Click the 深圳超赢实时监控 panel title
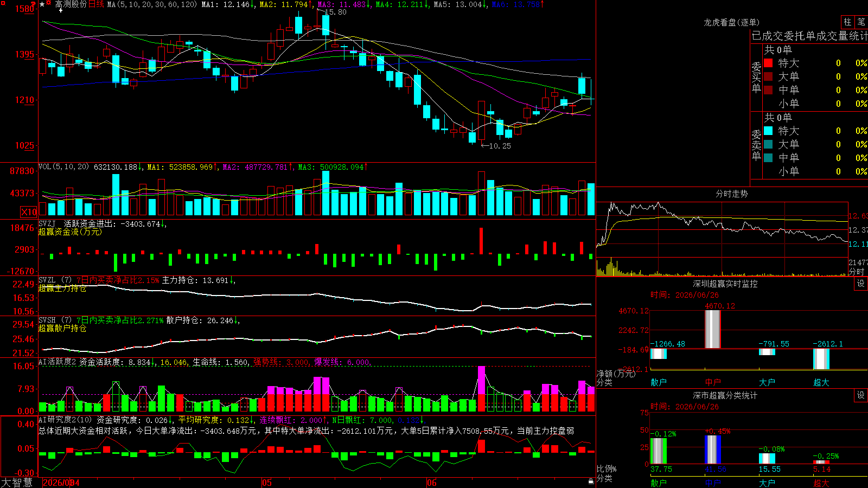The height and width of the screenshot is (488, 868). 725,284
